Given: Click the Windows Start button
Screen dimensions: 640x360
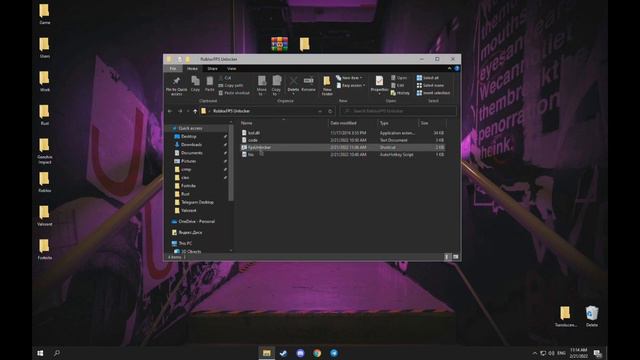Looking at the screenshot, I should (40, 353).
